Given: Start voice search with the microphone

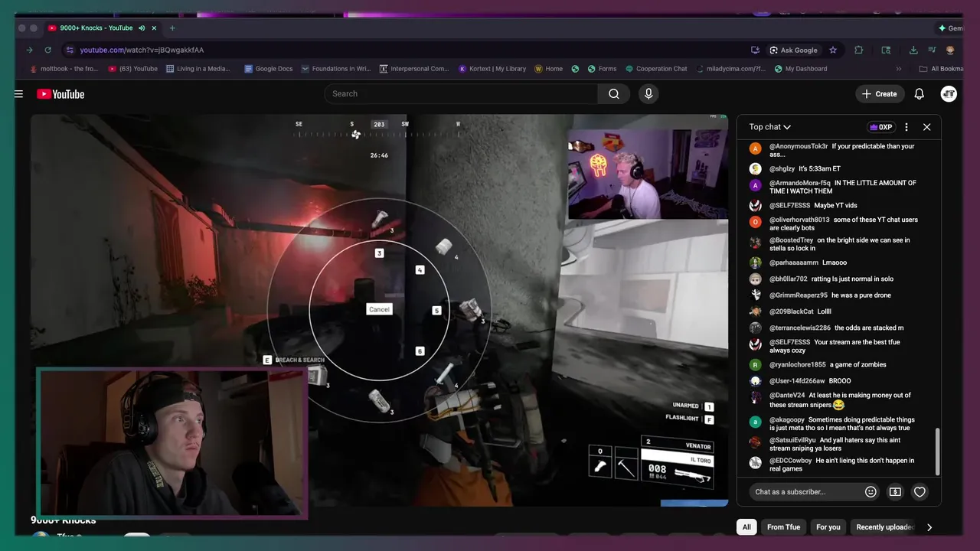Looking at the screenshot, I should coord(648,94).
